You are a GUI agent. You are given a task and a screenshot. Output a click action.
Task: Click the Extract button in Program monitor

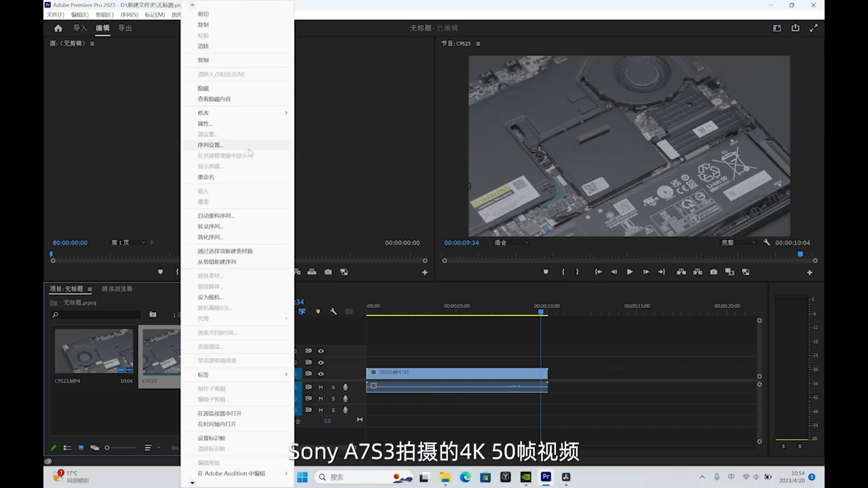(698, 272)
